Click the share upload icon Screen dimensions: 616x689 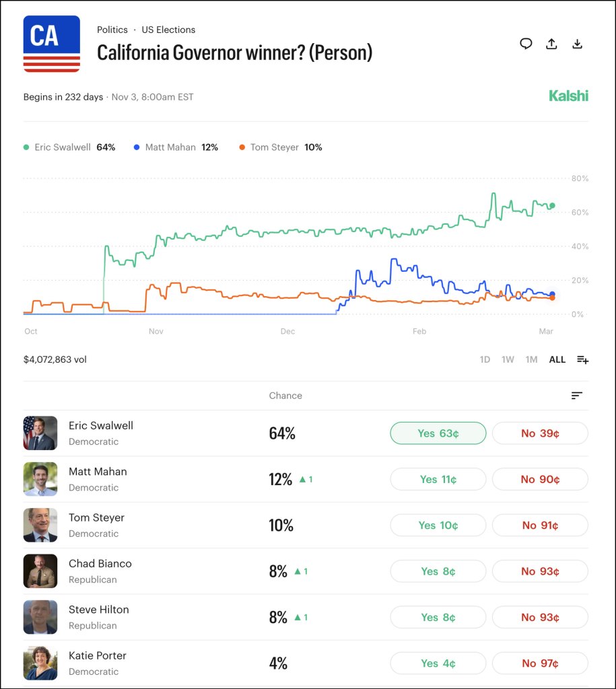coord(551,44)
